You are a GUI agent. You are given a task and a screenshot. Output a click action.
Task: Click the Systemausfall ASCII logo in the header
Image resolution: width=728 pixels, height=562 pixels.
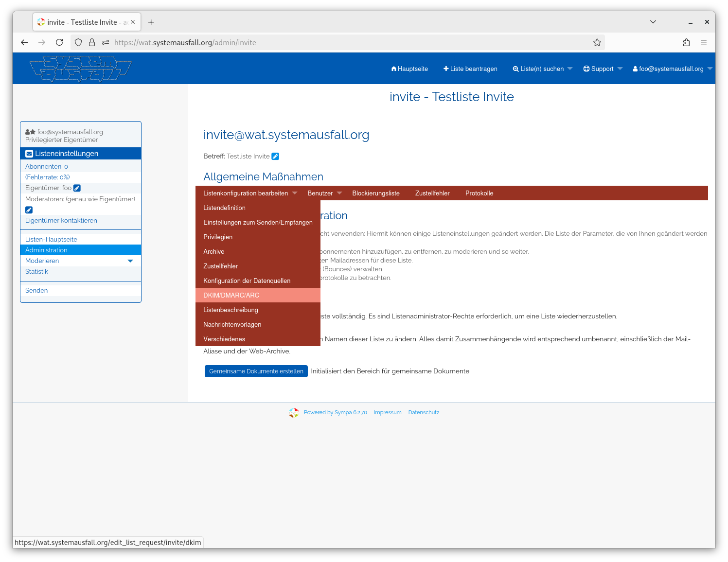click(x=81, y=69)
